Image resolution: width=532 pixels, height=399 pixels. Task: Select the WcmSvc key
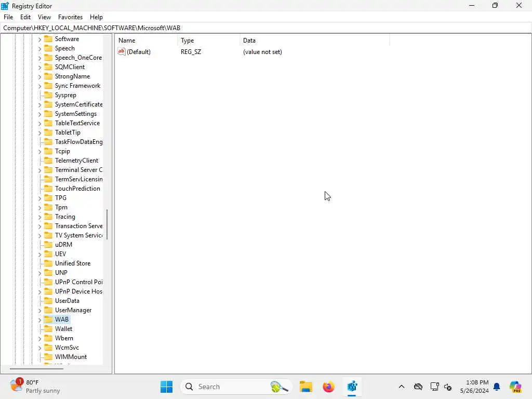[67, 348]
